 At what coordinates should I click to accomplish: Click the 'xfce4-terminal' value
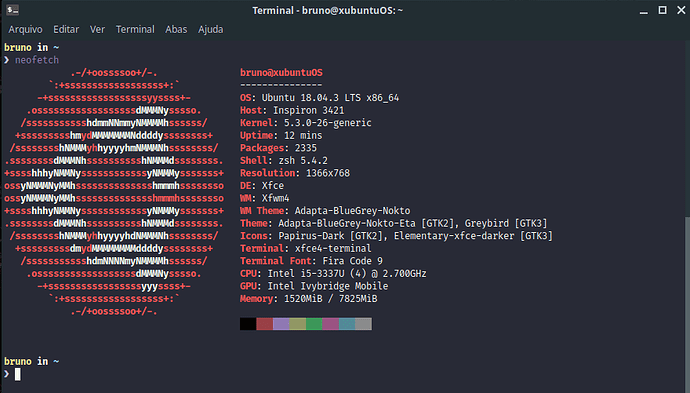coord(333,249)
